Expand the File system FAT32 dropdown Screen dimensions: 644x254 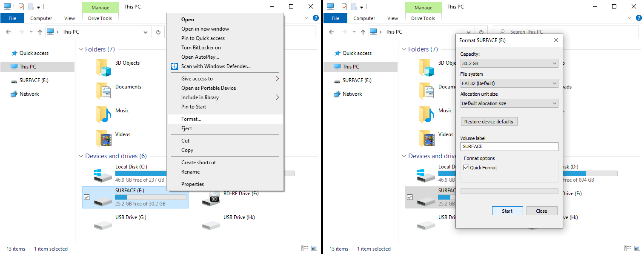click(509, 83)
